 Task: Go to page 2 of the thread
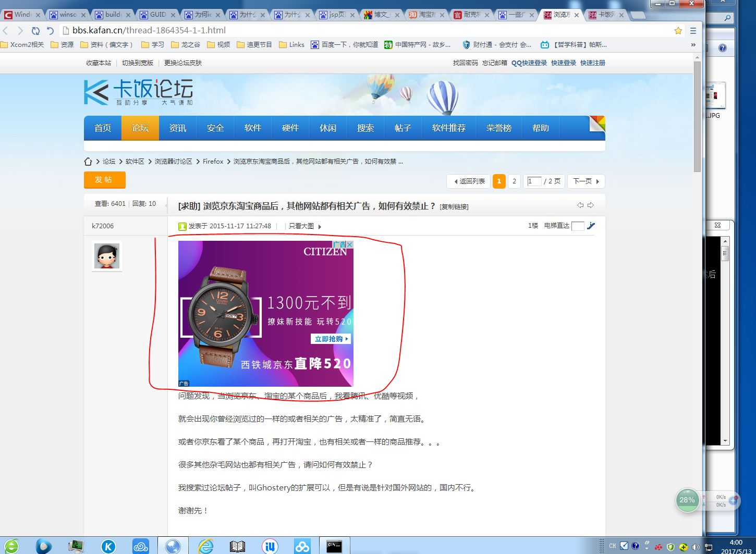pyautogui.click(x=514, y=181)
